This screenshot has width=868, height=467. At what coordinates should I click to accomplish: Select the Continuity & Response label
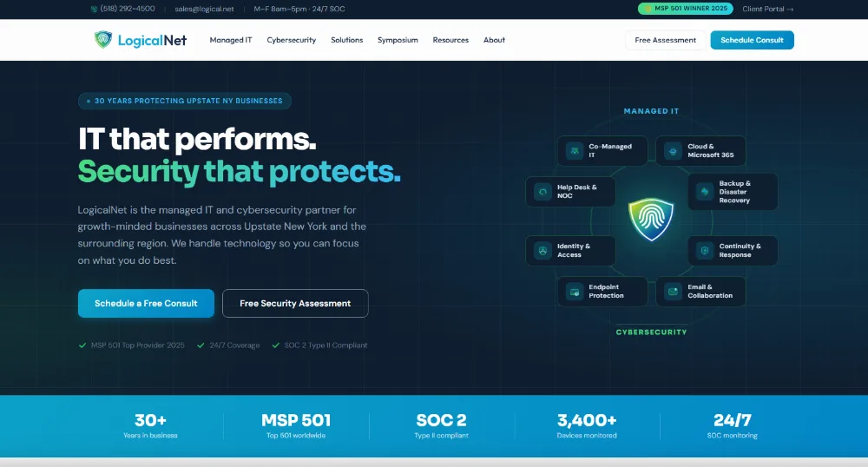click(x=740, y=251)
